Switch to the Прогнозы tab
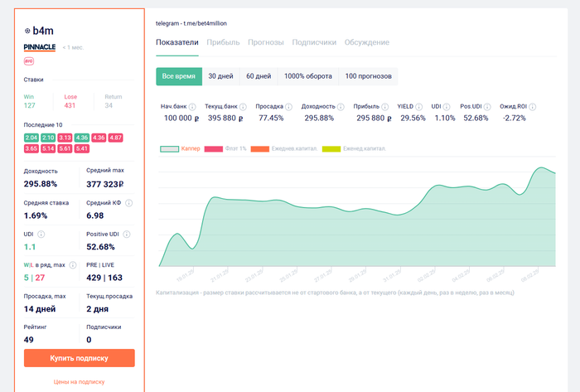This screenshot has width=580, height=392. [265, 42]
